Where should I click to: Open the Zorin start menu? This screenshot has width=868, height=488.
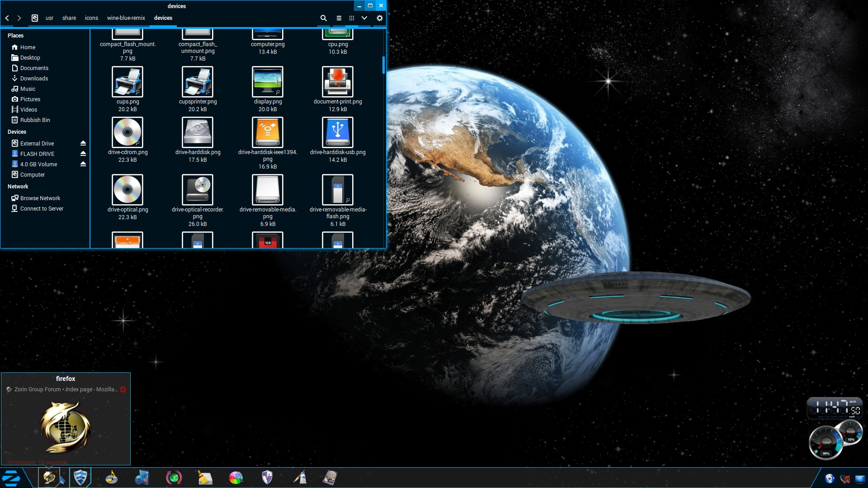click(x=11, y=478)
